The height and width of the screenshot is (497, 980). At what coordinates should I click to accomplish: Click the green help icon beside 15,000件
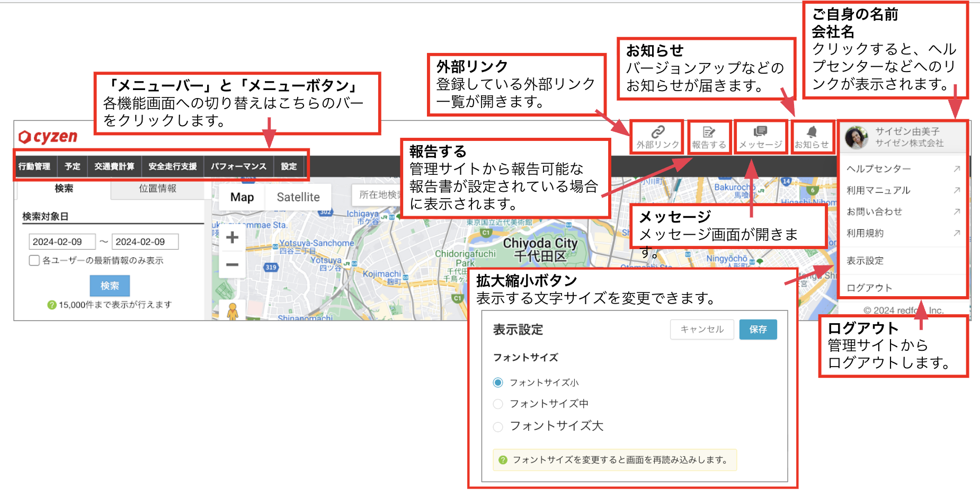51,305
